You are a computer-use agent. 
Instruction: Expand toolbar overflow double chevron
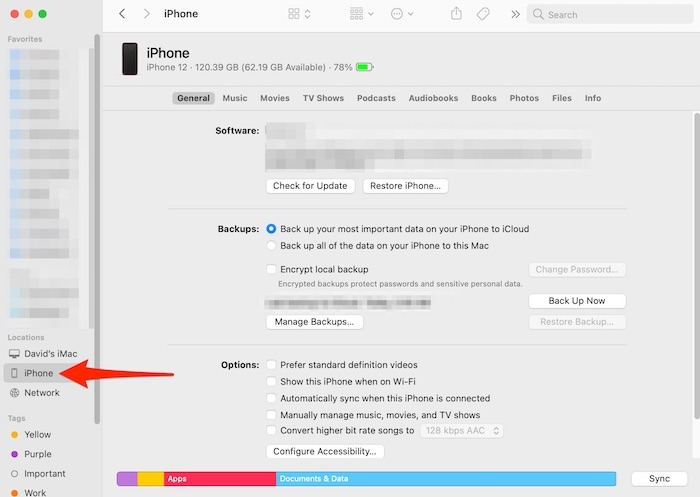coord(515,14)
